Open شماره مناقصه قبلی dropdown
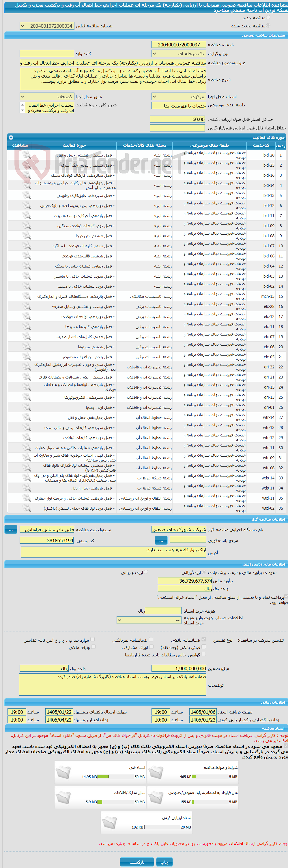This screenshot has width=288, height=868. click(47, 26)
